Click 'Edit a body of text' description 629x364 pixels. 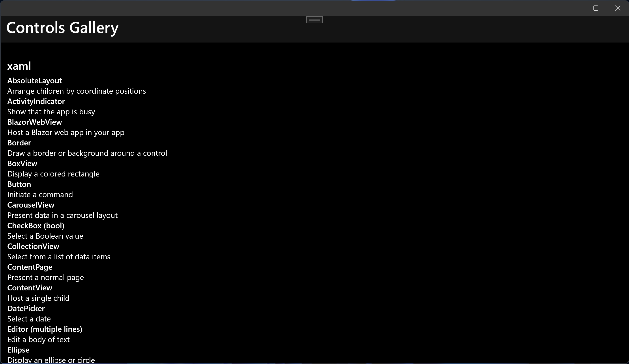point(38,340)
